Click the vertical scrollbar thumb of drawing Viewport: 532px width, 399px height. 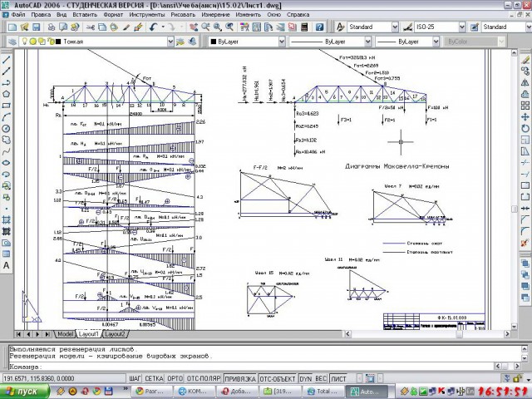click(x=515, y=209)
